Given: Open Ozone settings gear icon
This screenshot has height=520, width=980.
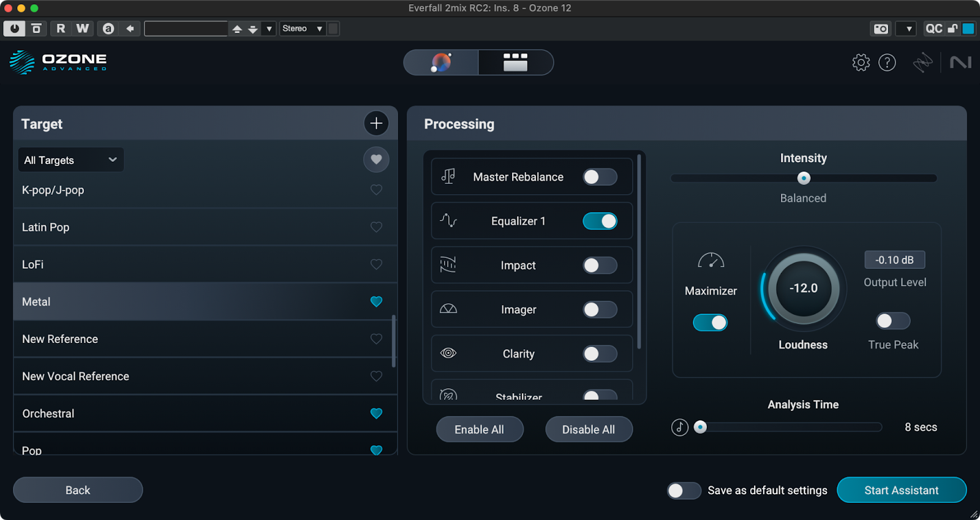Looking at the screenshot, I should tap(861, 62).
